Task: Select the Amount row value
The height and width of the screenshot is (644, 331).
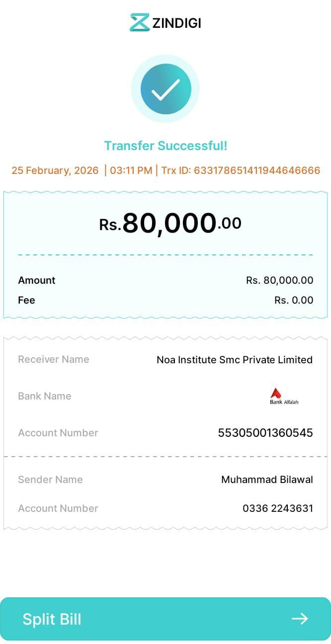Action: click(x=279, y=280)
